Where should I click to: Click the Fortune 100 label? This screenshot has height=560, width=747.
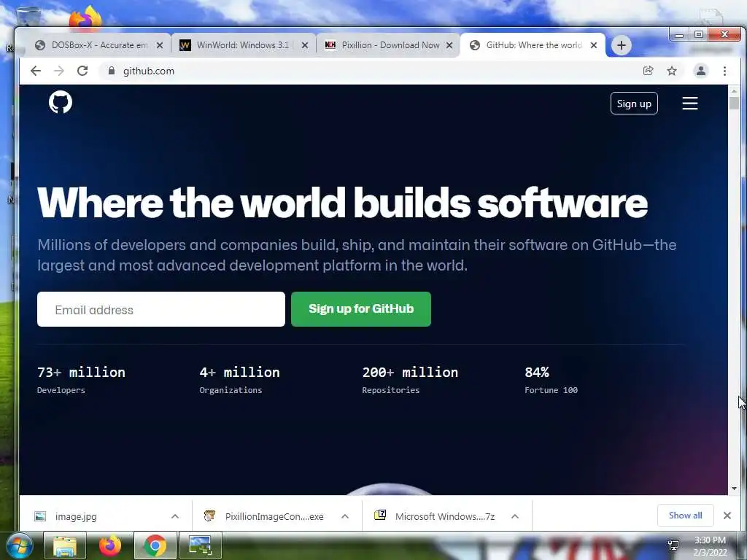[x=551, y=390]
